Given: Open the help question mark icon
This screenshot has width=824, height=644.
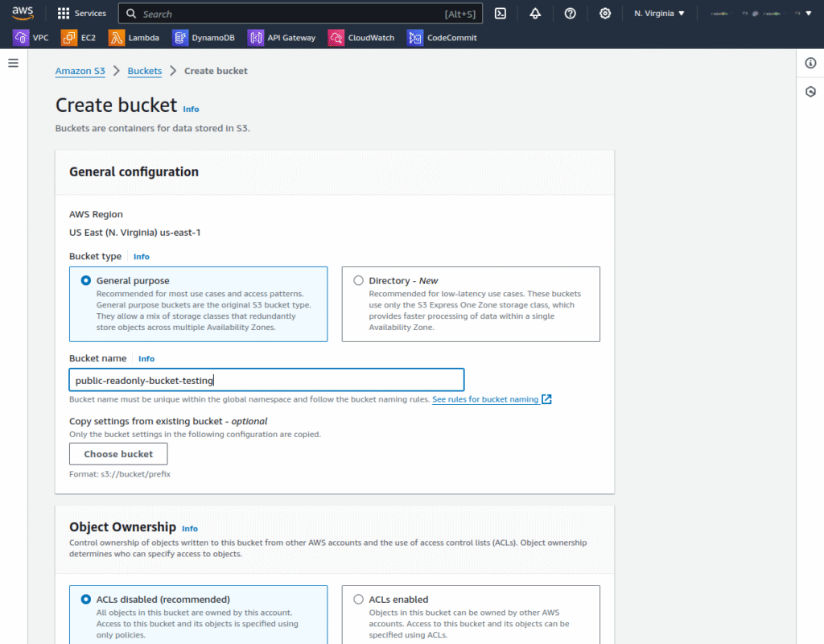Looking at the screenshot, I should click(x=571, y=14).
